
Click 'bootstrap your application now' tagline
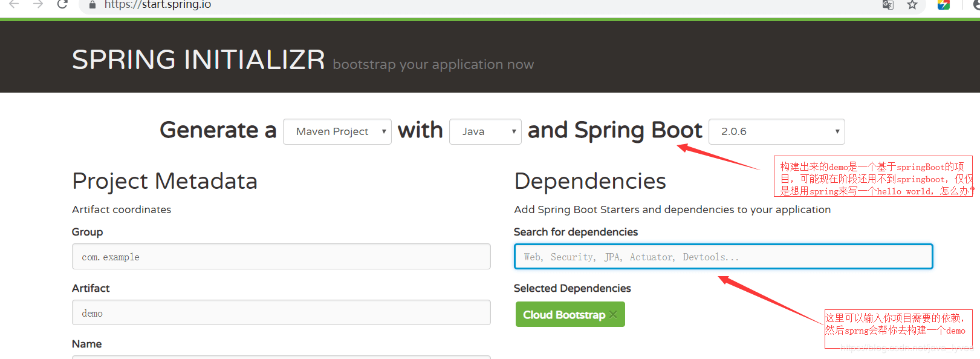(433, 64)
